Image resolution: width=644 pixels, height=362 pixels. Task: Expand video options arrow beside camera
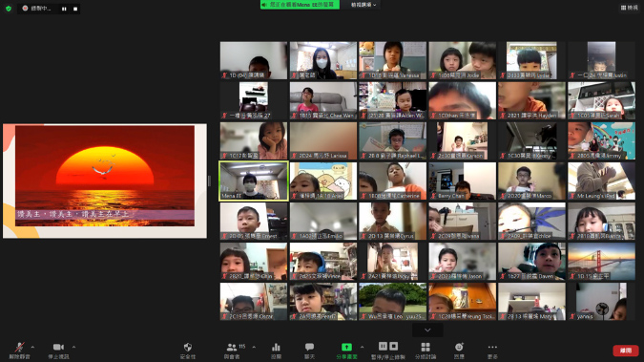coord(73,347)
